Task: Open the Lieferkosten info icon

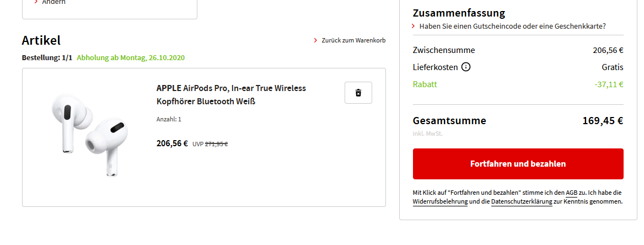Action: (x=466, y=67)
